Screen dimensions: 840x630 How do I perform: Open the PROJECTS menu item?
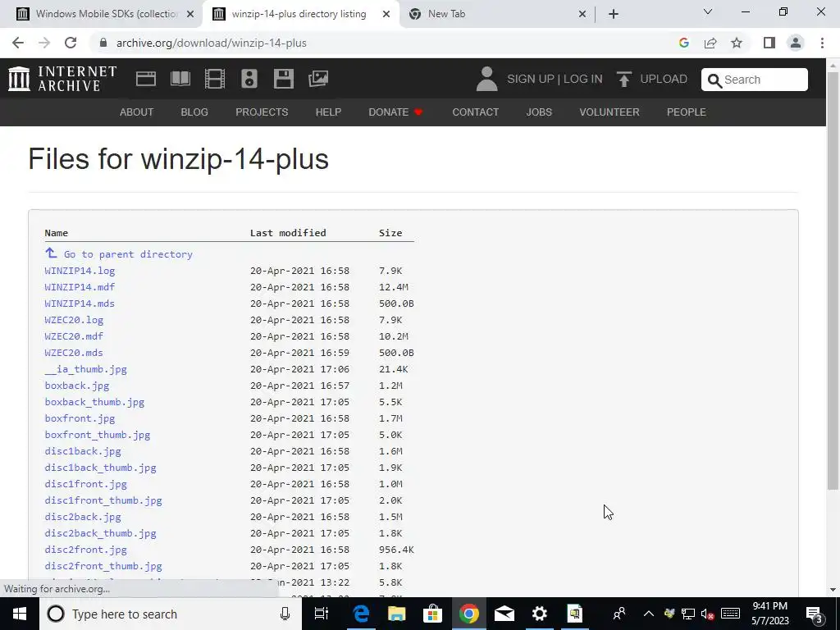click(x=262, y=112)
